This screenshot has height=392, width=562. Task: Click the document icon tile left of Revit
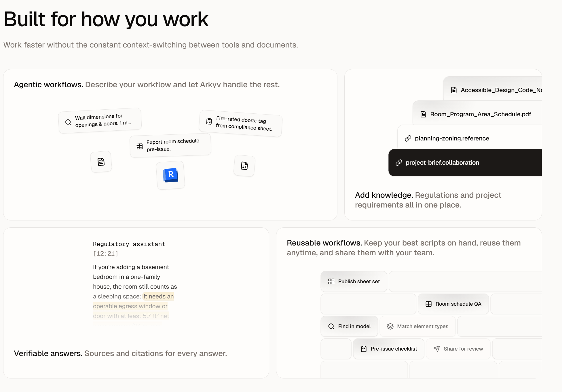[x=101, y=162]
